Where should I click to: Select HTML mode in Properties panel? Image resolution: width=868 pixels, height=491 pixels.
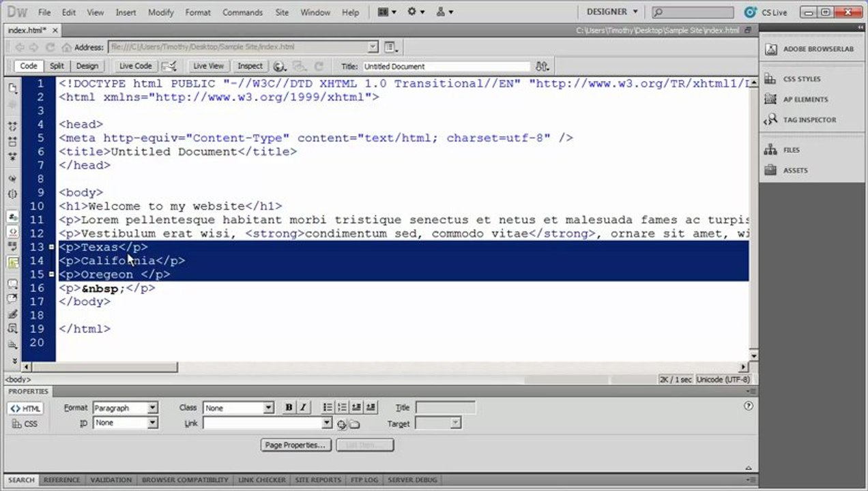(26, 408)
